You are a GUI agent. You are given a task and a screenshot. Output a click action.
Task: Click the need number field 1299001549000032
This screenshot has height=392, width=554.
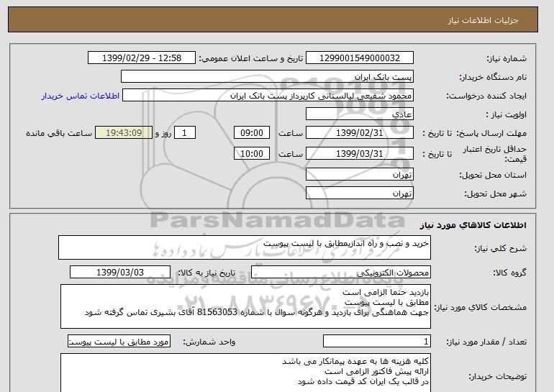tap(359, 58)
